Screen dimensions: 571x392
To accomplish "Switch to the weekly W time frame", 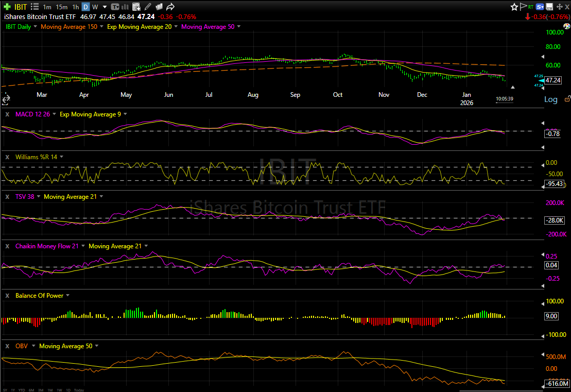I will (95, 7).
